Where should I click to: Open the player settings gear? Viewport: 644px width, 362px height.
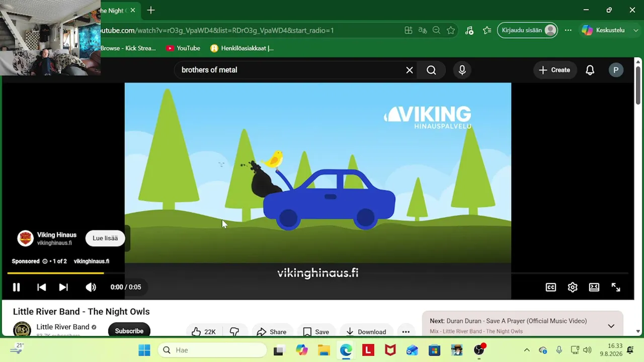(573, 287)
